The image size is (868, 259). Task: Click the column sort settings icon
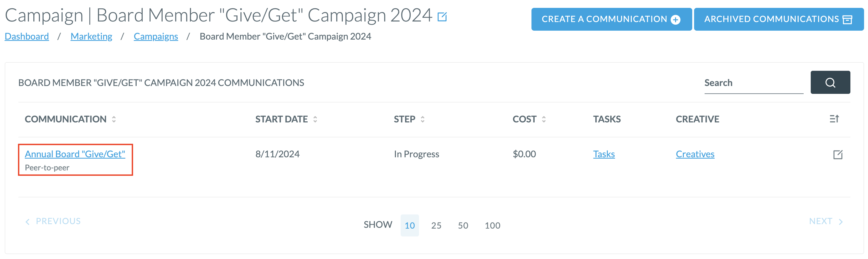pyautogui.click(x=834, y=119)
